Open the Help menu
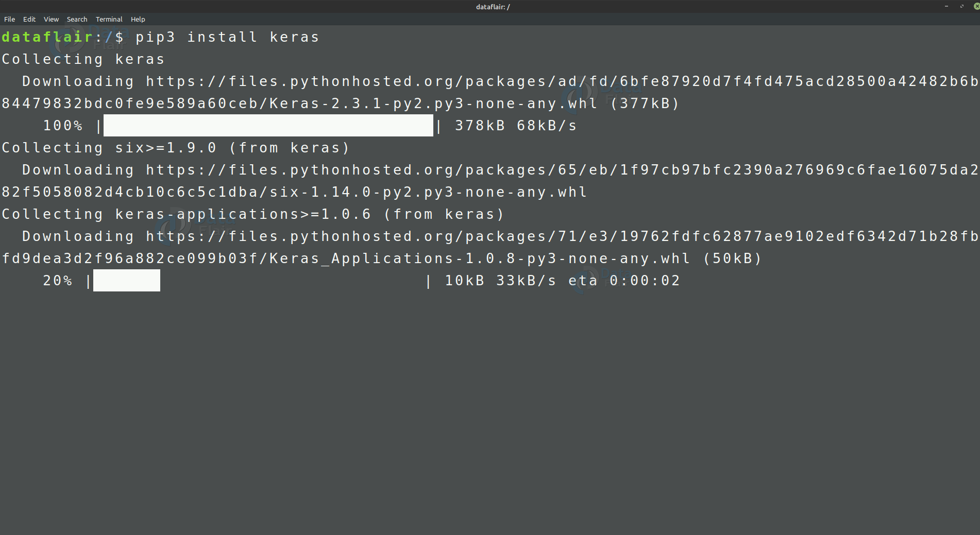The height and width of the screenshot is (535, 980). (x=138, y=19)
